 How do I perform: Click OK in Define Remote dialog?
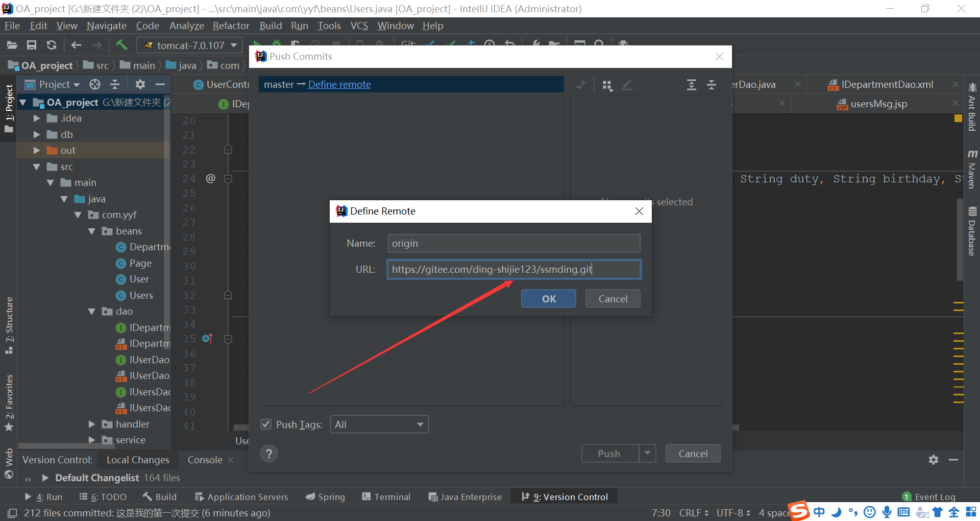coord(549,299)
